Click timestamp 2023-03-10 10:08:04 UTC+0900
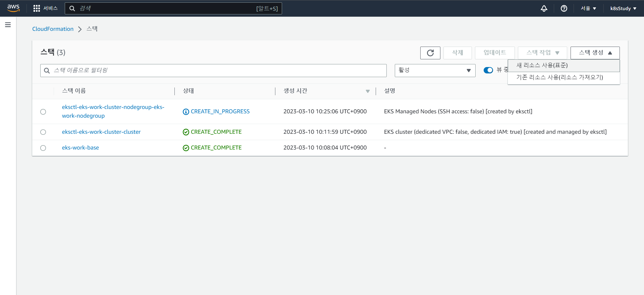644x295 pixels. tap(325, 148)
